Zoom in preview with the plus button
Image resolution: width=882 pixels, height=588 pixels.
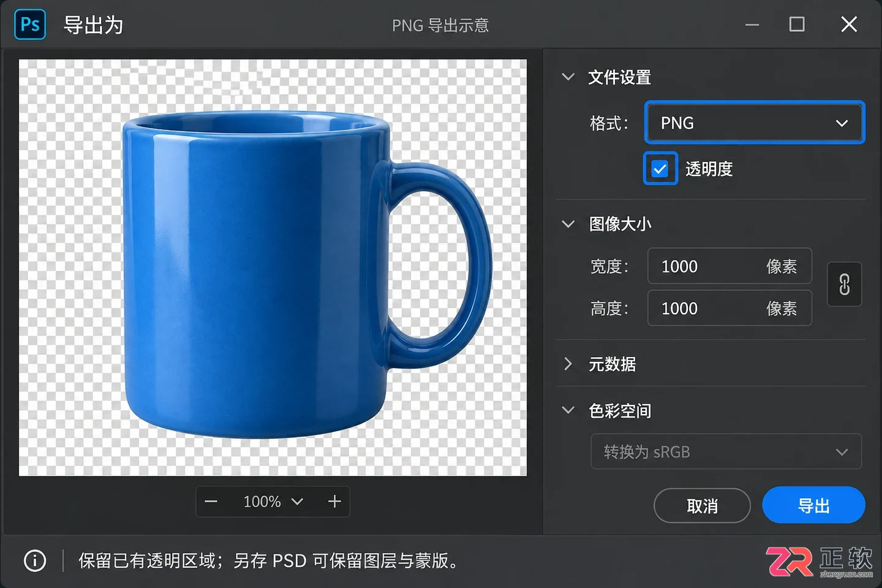click(x=334, y=502)
